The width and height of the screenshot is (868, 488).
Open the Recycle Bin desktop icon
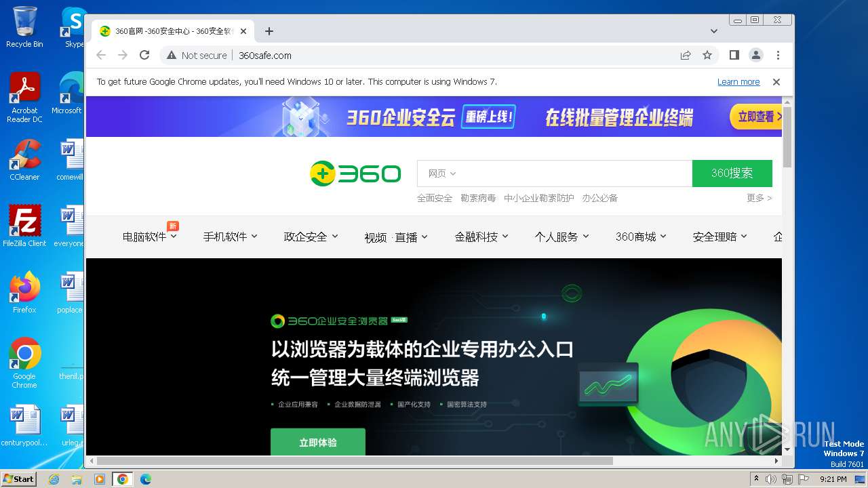(24, 28)
